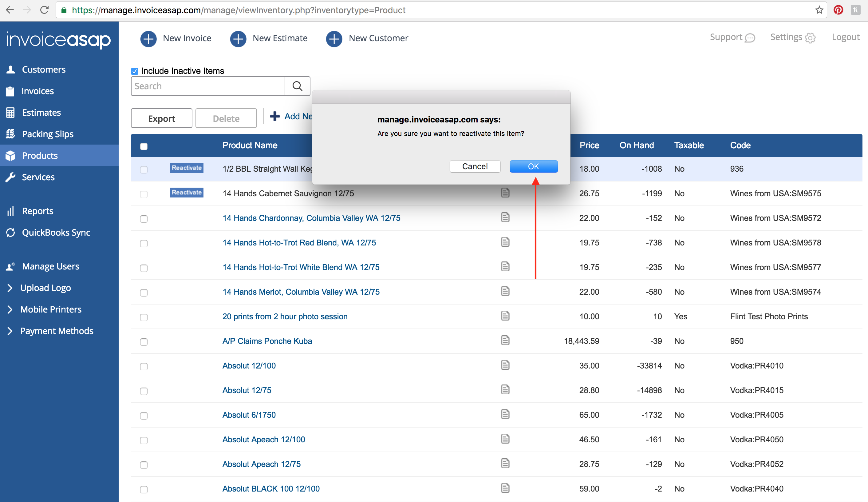Screen dimensions: 868x502
Task: Open Services in the sidebar
Action: click(38, 177)
